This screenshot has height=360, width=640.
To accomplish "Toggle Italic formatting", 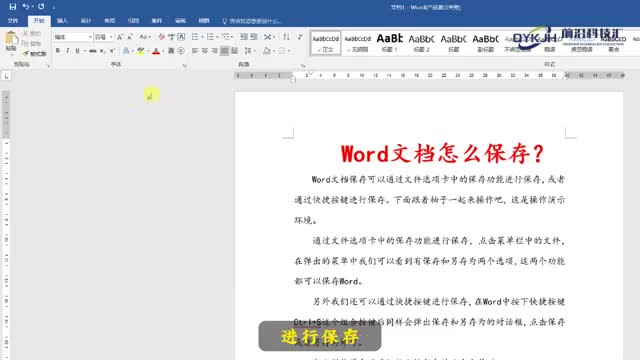I will click(67, 51).
